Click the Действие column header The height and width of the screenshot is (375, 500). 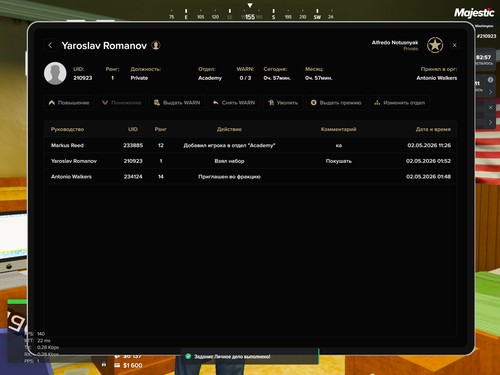[x=229, y=129]
